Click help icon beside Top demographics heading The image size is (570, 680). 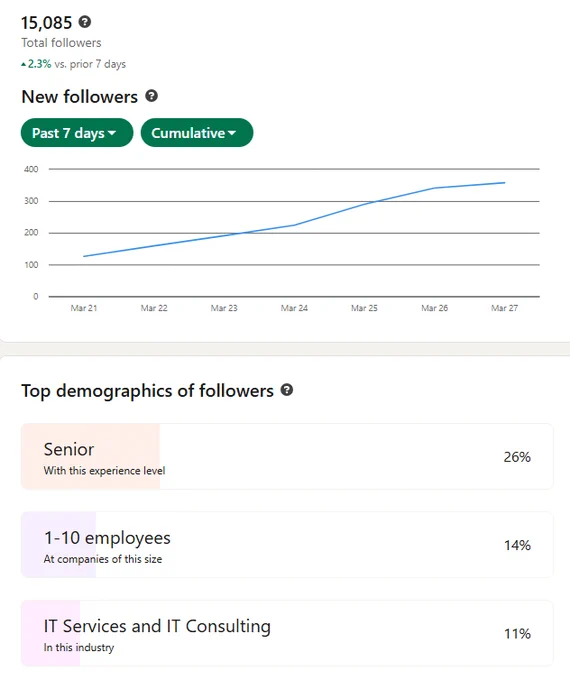click(x=287, y=390)
